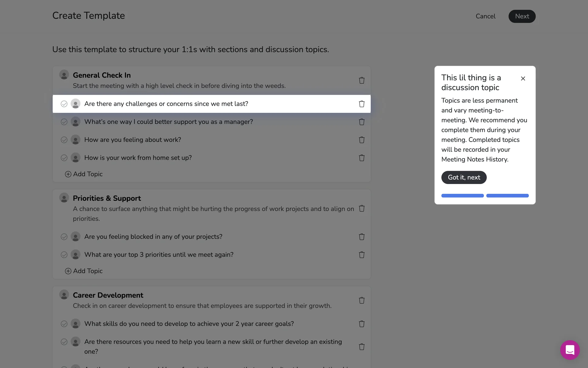Add Topic under General Check In
This screenshot has width=588, height=368.
click(84, 174)
